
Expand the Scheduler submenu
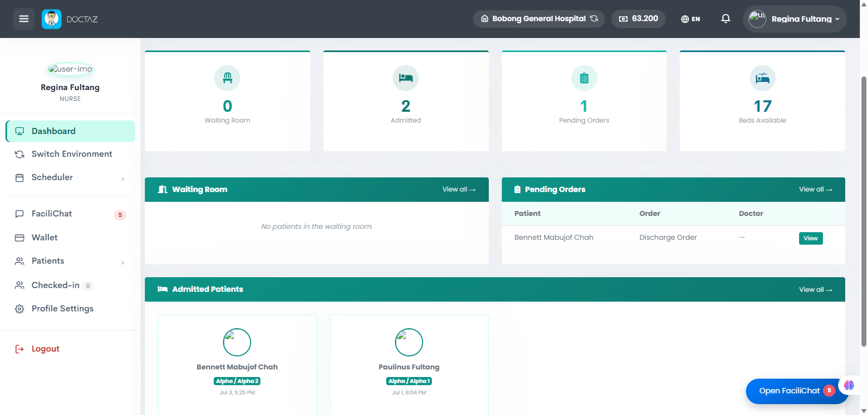pyautogui.click(x=70, y=177)
